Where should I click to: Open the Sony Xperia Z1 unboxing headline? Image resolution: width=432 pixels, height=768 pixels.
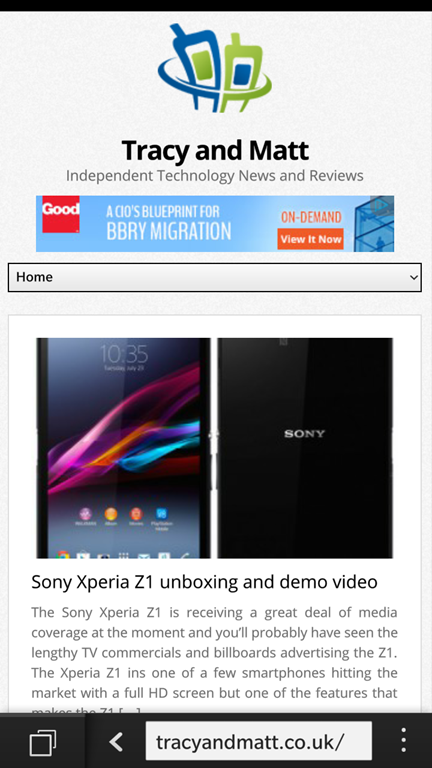click(204, 582)
